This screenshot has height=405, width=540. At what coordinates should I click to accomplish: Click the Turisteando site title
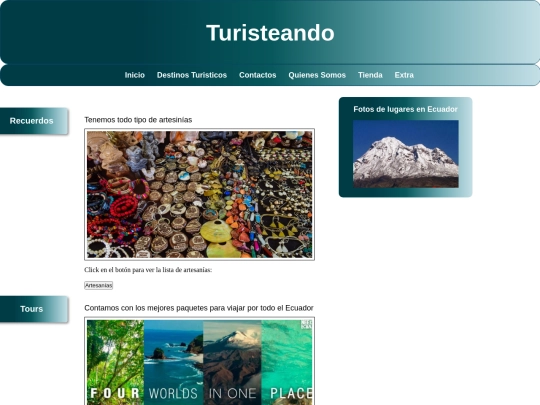tap(270, 33)
